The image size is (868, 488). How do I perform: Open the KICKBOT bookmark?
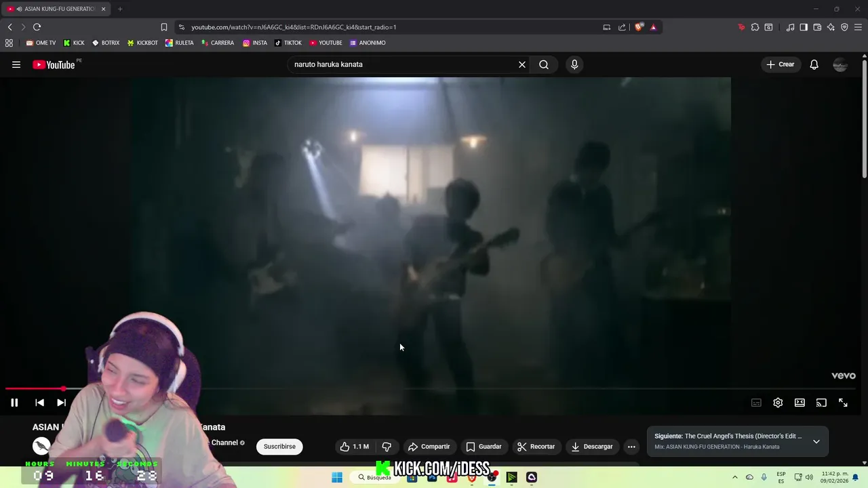pyautogui.click(x=142, y=43)
